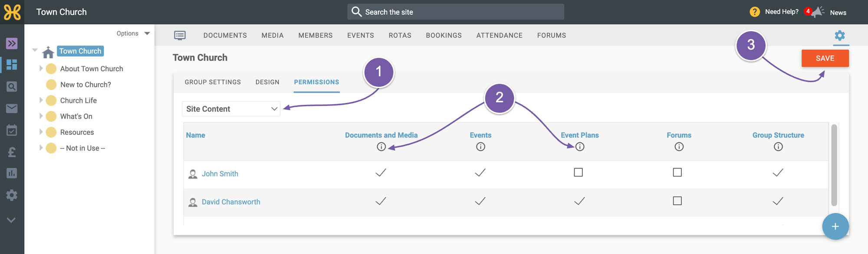Click the permissions table vertical scrollbar
Image resolution: width=868 pixels, height=254 pixels.
[x=834, y=165]
